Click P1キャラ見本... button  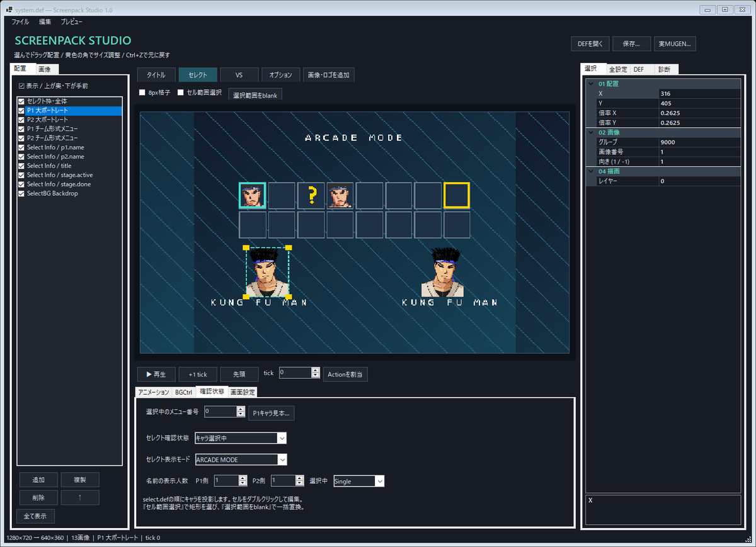pos(272,414)
